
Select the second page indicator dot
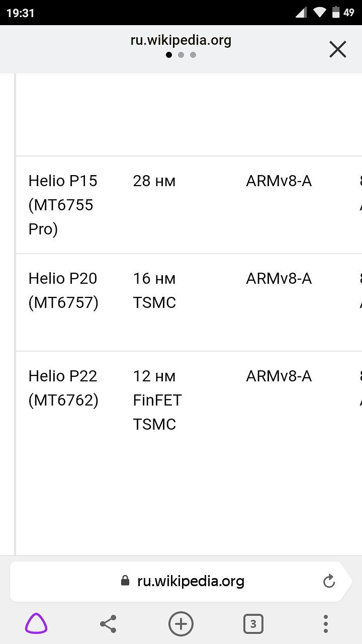tap(181, 55)
